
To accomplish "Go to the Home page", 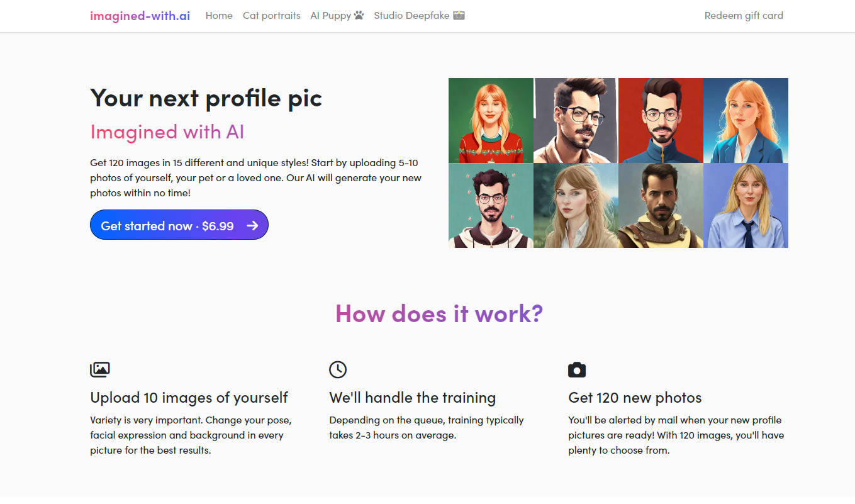I will pos(219,16).
